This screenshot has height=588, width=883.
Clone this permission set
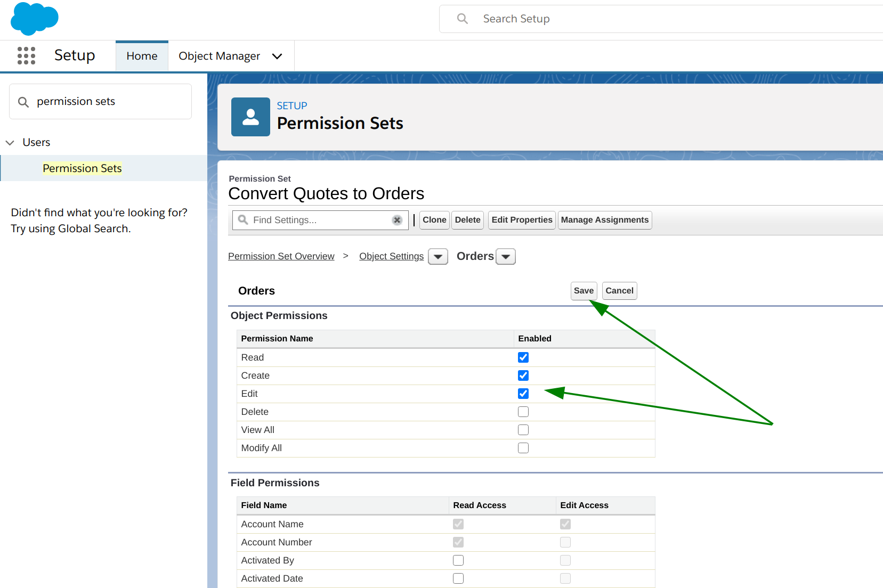[434, 220]
